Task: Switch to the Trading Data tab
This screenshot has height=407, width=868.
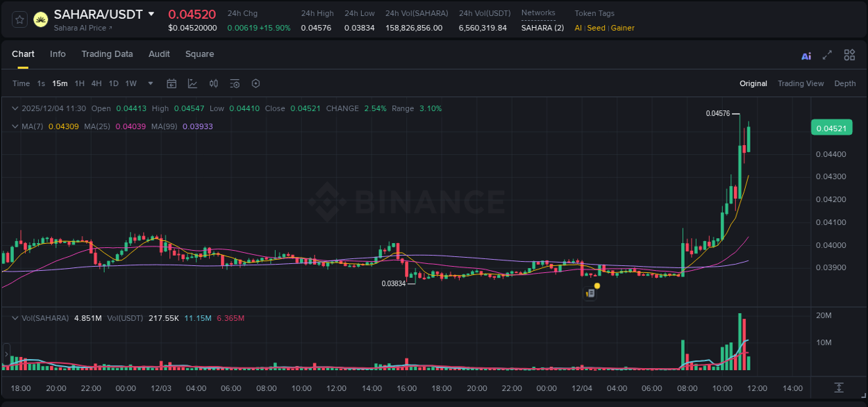Action: 107,54
